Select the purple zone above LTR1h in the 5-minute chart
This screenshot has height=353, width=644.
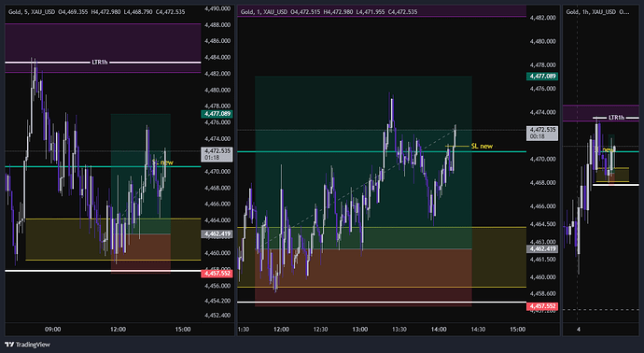(x=103, y=48)
